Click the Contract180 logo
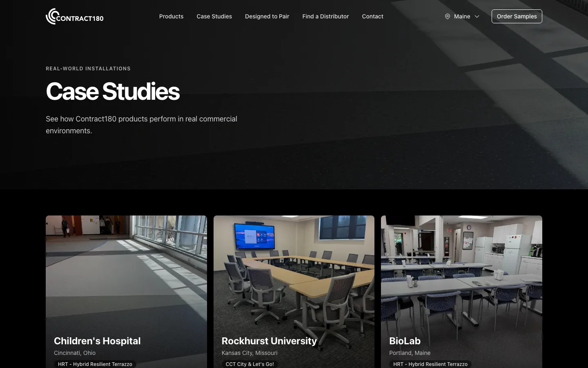This screenshot has width=588, height=368. pyautogui.click(x=75, y=16)
